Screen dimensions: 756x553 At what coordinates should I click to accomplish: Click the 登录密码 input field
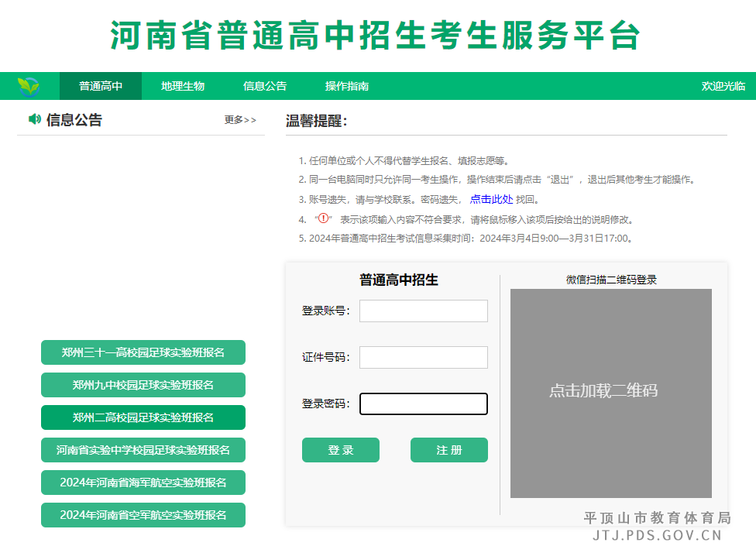(x=423, y=404)
